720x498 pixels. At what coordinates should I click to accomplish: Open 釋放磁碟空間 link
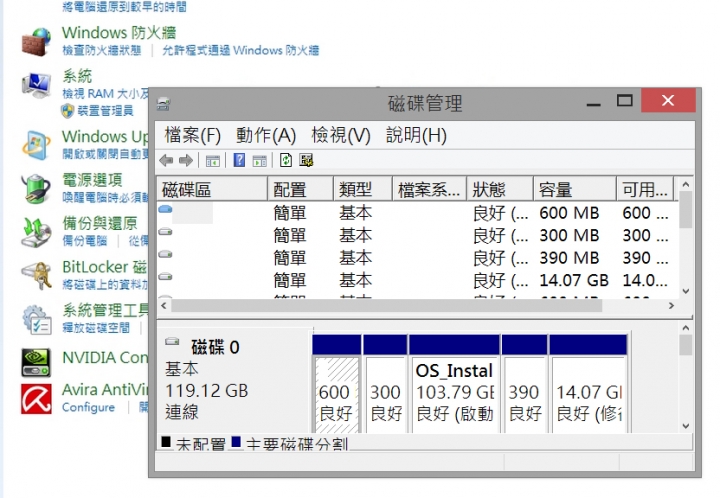click(96, 328)
